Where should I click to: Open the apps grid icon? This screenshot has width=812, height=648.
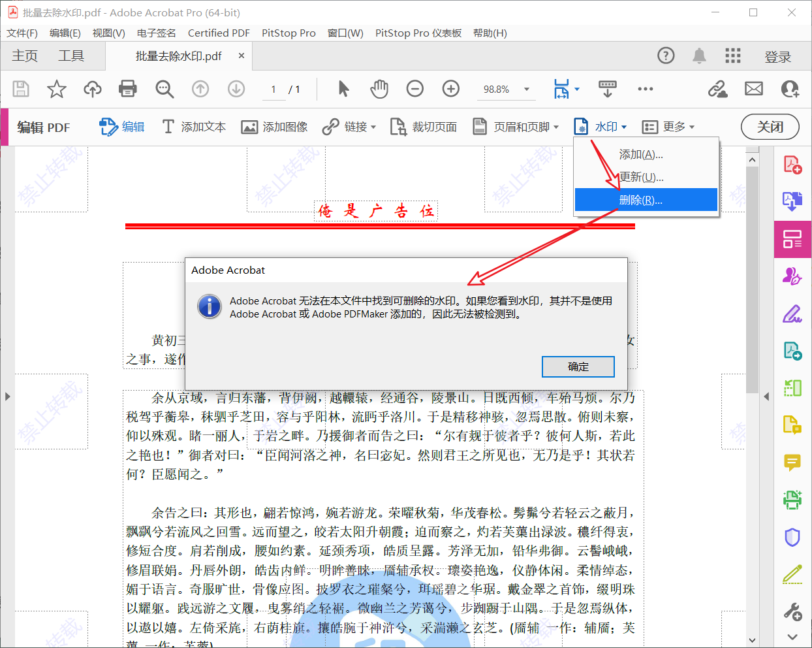click(x=733, y=56)
